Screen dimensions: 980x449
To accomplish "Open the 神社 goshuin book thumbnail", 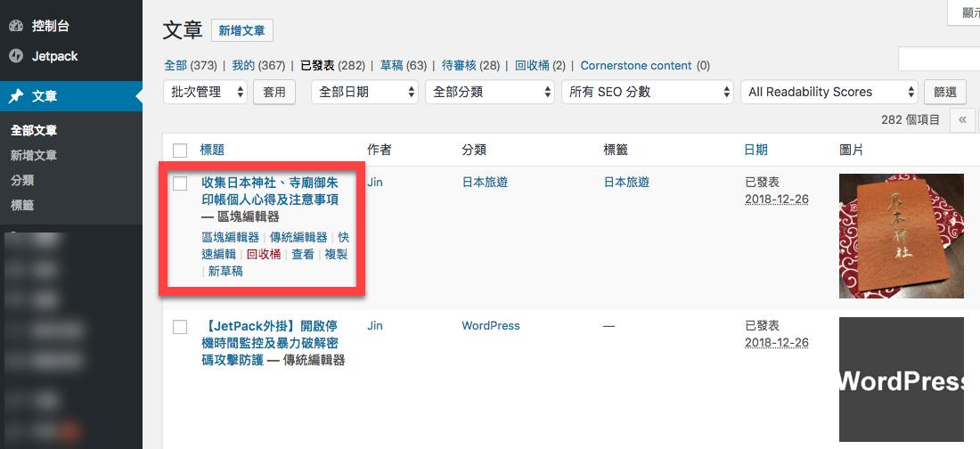I will click(902, 236).
